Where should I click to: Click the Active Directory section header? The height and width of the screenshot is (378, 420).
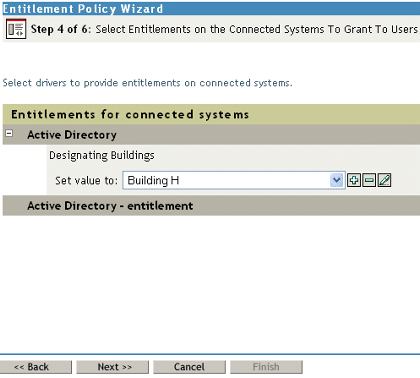pyautogui.click(x=211, y=135)
